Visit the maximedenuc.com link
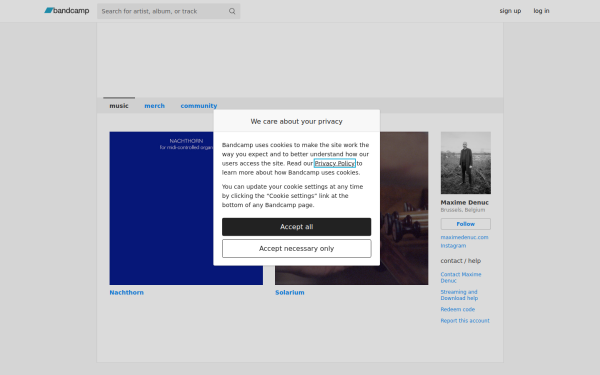Image resolution: width=600 pixels, height=375 pixels. pyautogui.click(x=464, y=237)
